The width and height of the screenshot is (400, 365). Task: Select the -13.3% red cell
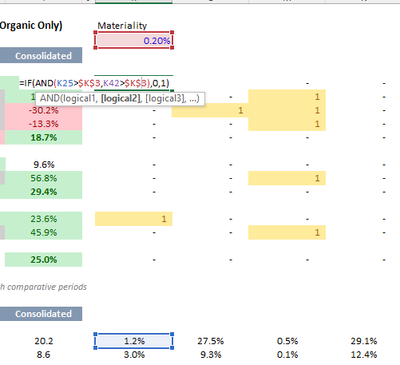point(44,124)
